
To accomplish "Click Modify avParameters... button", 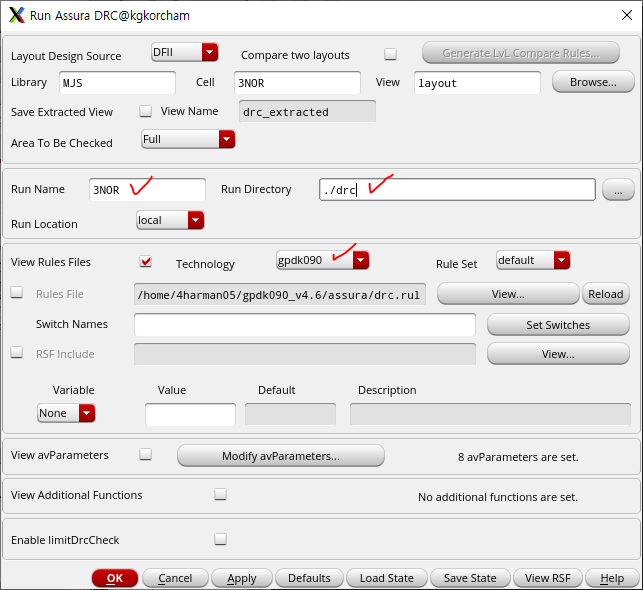I will [281, 456].
